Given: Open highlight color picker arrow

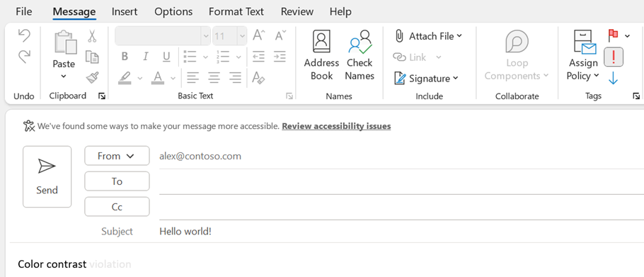Looking at the screenshot, I should pos(139,78).
